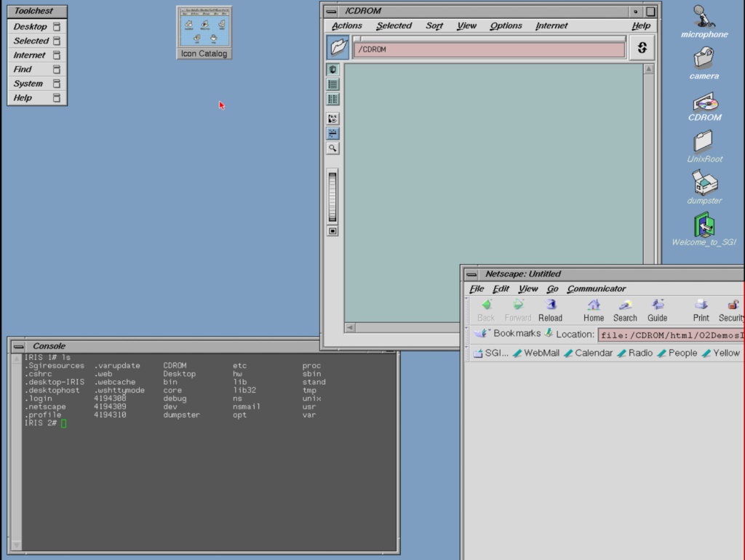Collapse Netscape's navigation toolbar using its handle
Image resolution: width=745 pixels, height=560 pixels.
click(467, 311)
